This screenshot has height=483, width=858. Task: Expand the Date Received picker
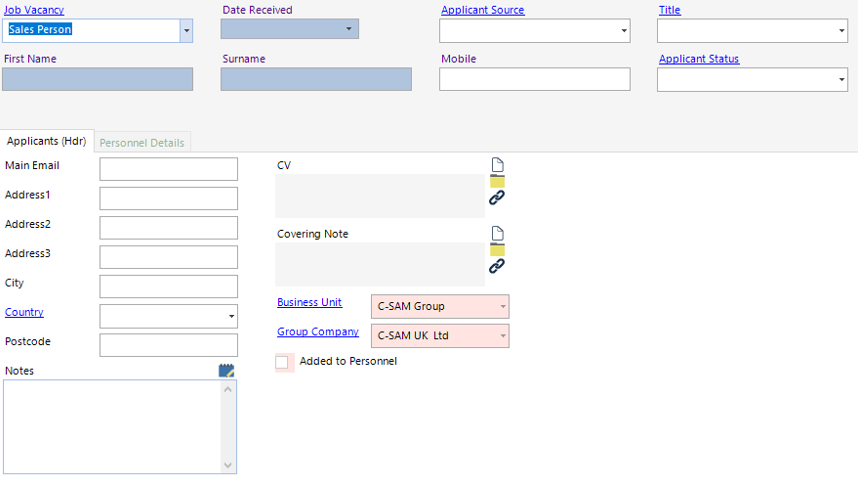pyautogui.click(x=350, y=29)
